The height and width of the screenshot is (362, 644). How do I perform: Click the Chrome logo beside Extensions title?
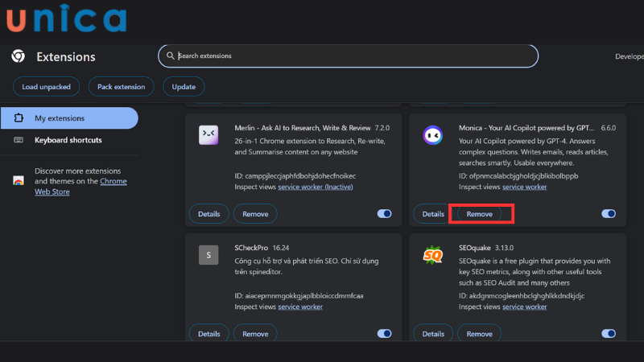[x=18, y=56]
